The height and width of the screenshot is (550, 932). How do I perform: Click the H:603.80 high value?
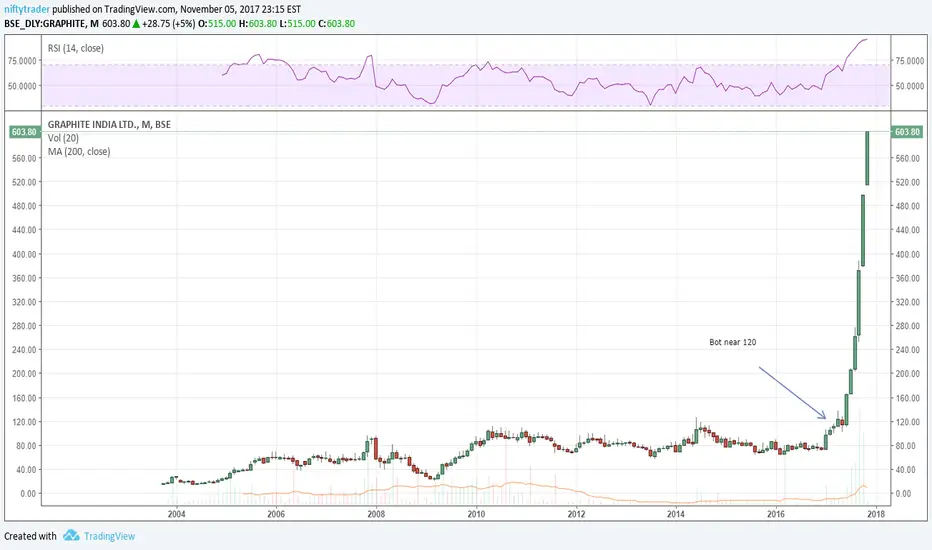257,24
